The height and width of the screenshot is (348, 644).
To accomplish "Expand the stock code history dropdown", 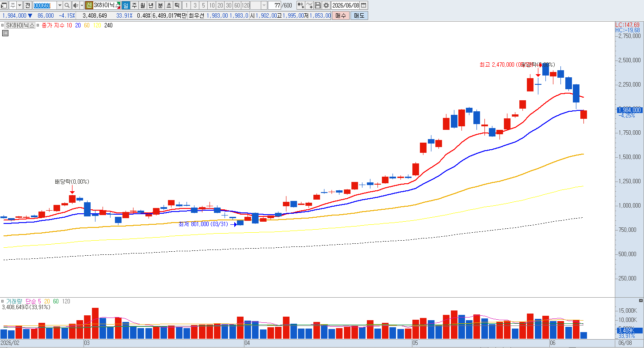I will click(x=60, y=5).
